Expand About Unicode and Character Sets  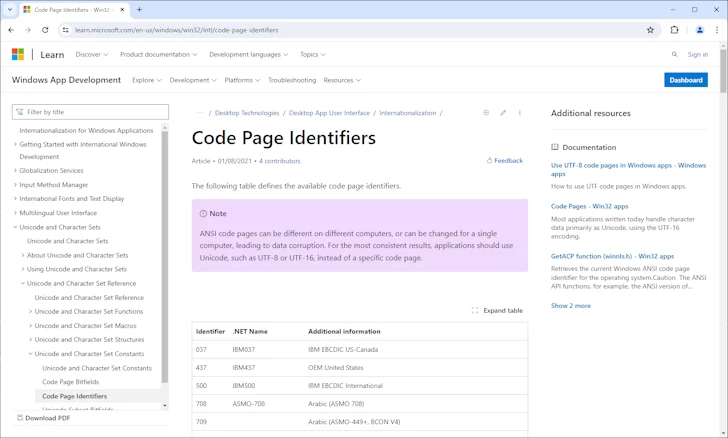click(23, 255)
